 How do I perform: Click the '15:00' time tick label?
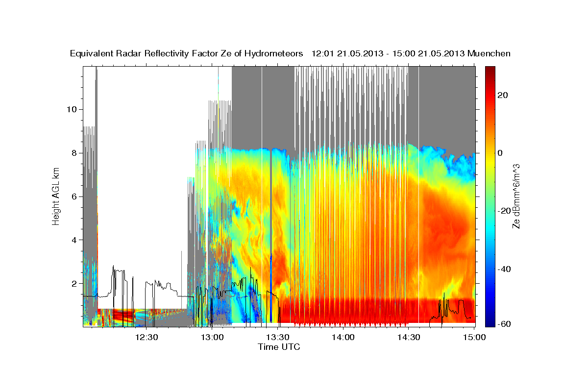(x=474, y=337)
